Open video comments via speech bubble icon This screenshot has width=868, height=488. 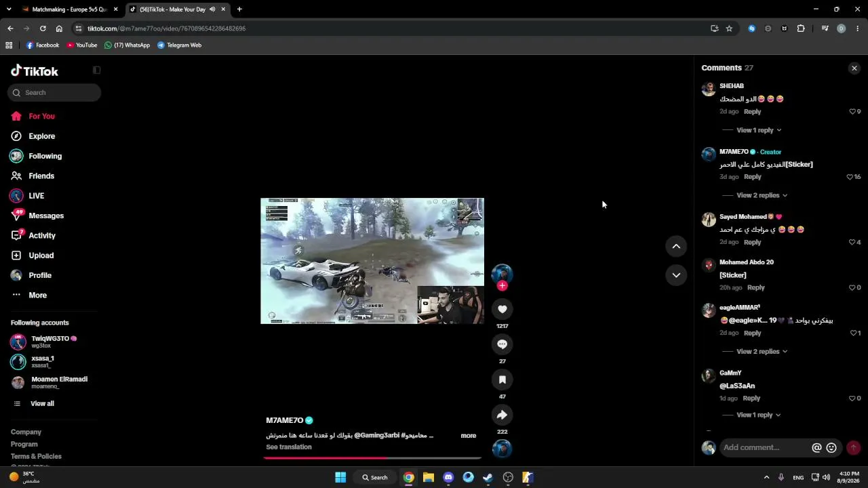[502, 344]
